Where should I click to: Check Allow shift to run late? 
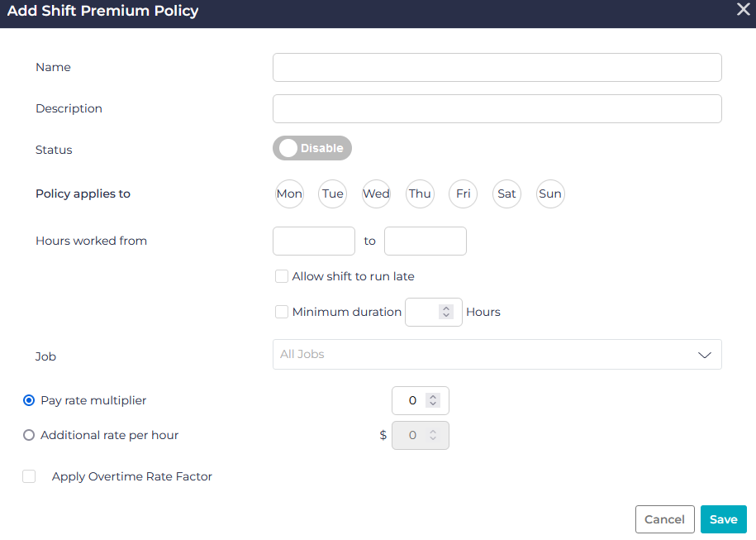pos(282,275)
